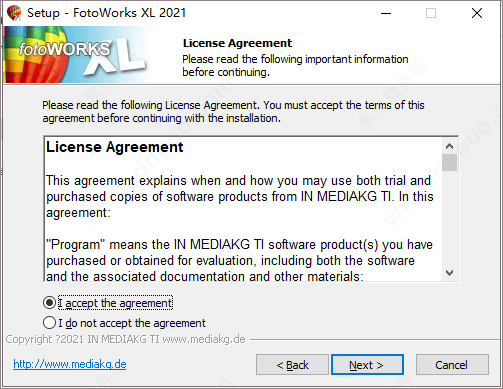Screen dimensions: 503x389
Task: Go back with the "< Back" button
Action: (x=292, y=365)
